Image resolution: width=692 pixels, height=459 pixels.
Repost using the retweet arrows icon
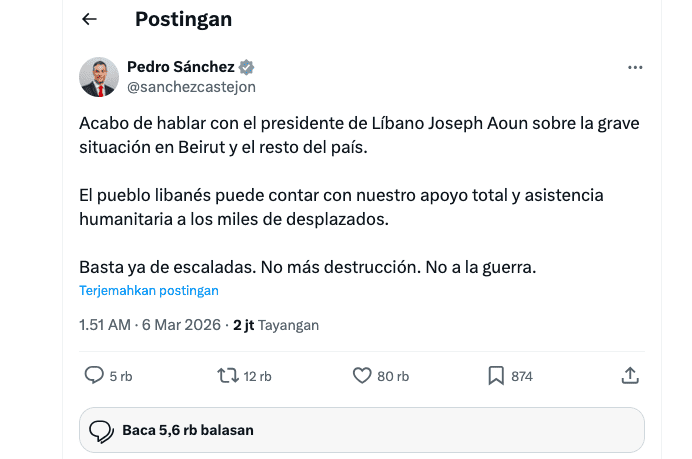(x=227, y=376)
